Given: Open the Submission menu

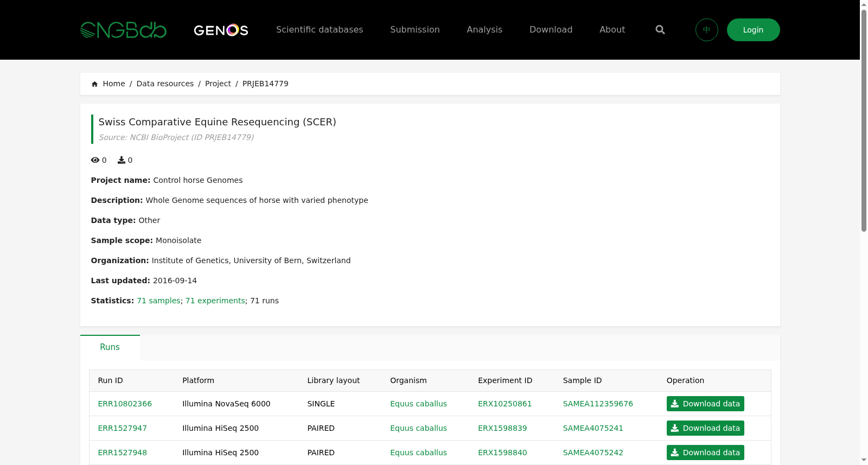Looking at the screenshot, I should tap(415, 30).
